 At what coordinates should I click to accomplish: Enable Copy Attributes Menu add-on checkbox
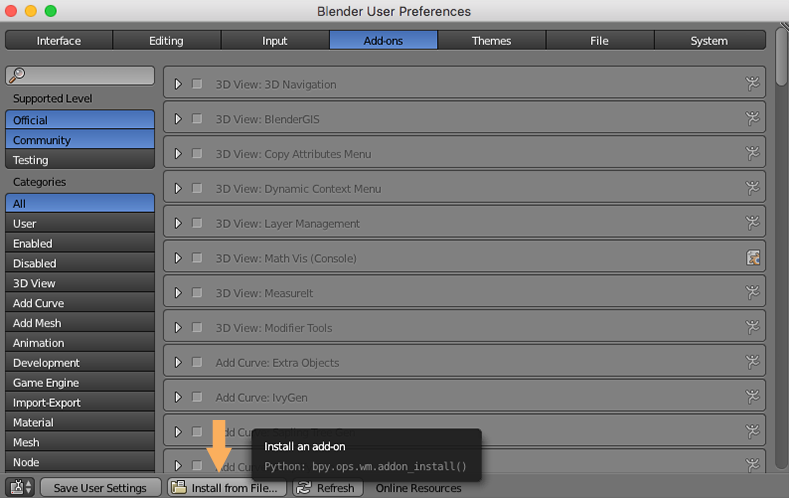coord(197,153)
